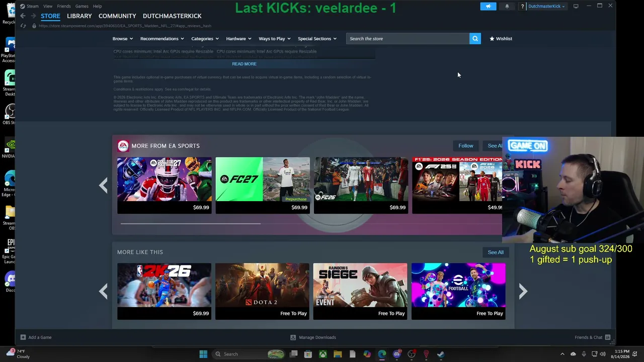Open the Rainbow Six Siege game card
This screenshot has width=644, height=362.
click(x=361, y=291)
